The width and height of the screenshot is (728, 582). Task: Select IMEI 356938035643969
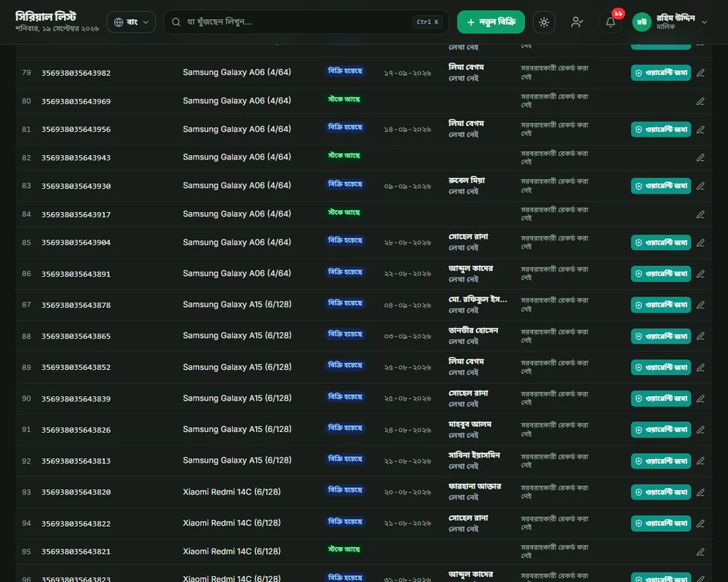point(76,101)
